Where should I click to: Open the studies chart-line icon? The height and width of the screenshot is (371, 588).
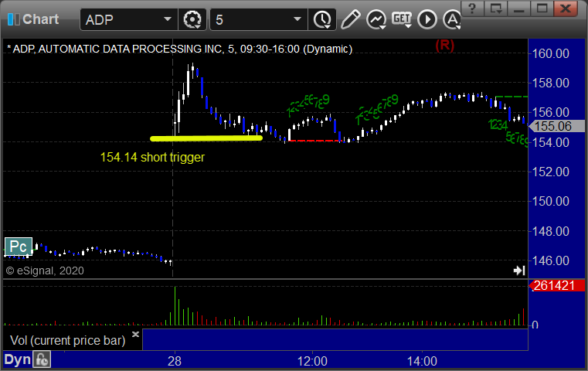[376, 19]
